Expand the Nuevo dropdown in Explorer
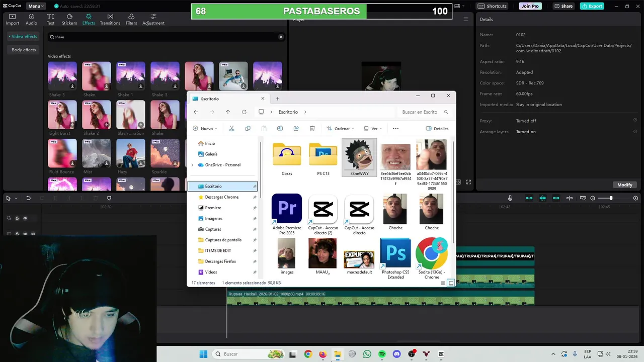The height and width of the screenshot is (362, 644). coord(205,128)
